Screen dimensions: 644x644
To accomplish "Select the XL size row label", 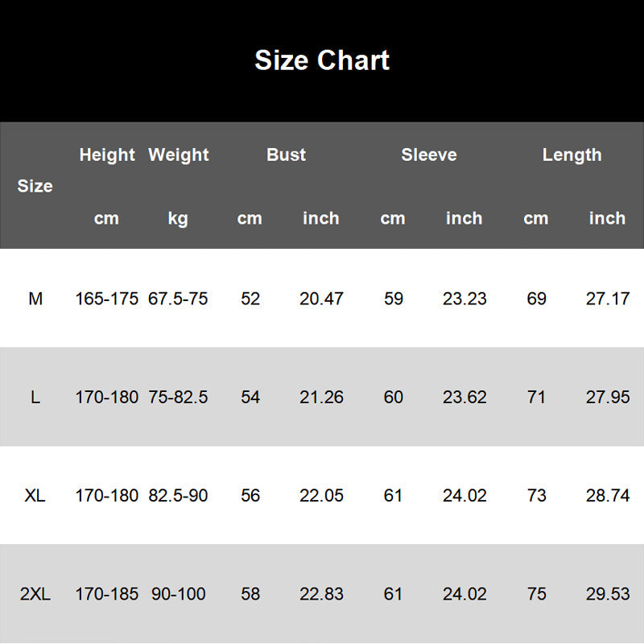I will [35, 495].
